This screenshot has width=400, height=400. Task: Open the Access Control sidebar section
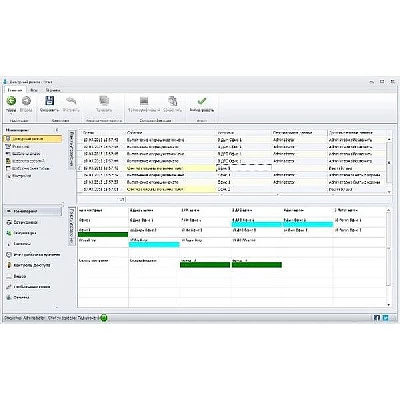[33, 265]
